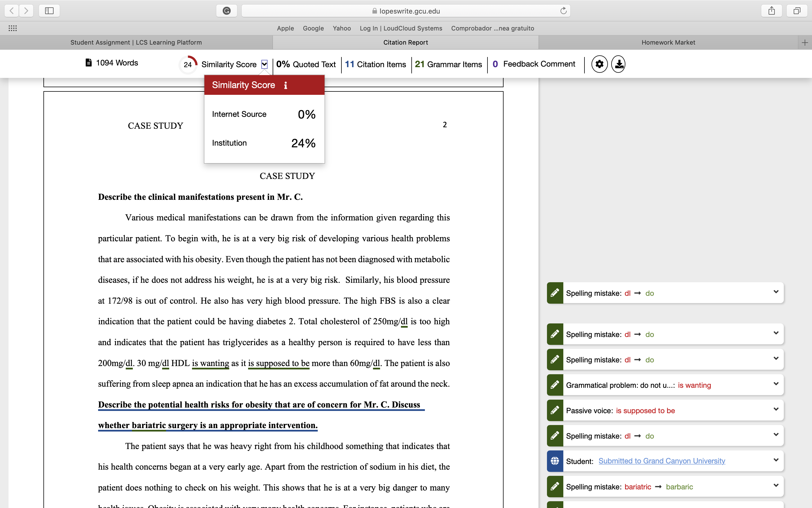This screenshot has width=812, height=508.
Task: Open the 0 Feedback Comment section
Action: click(534, 64)
